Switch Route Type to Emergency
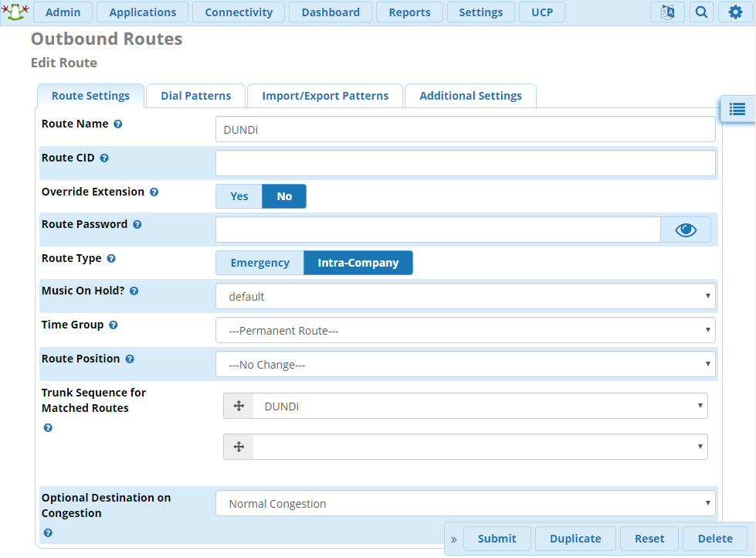The image size is (756, 558). (x=259, y=262)
